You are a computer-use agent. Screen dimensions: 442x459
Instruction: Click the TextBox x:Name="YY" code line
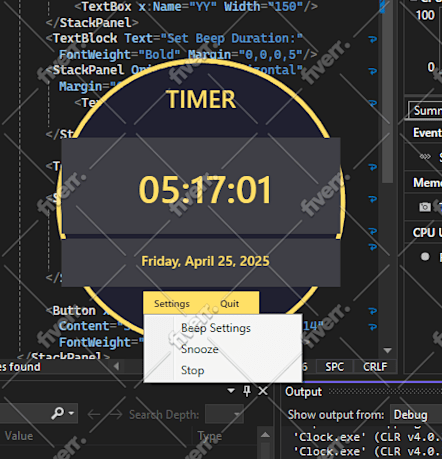tap(196, 6)
